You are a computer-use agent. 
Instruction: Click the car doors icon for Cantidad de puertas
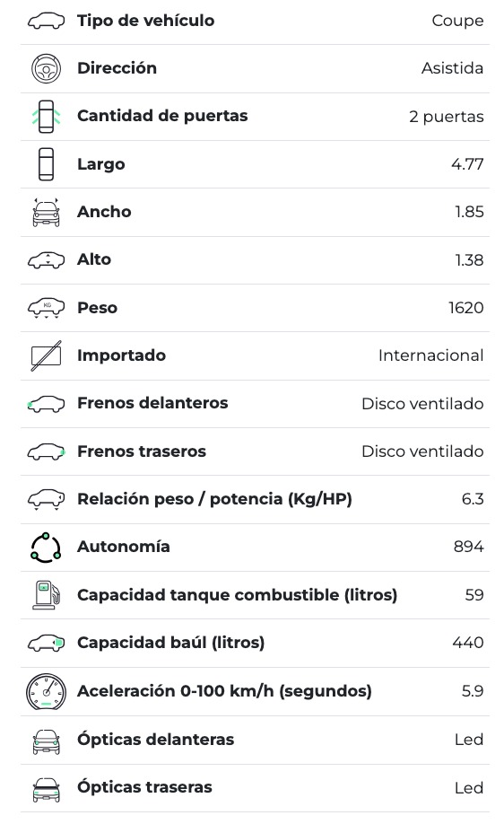pos(47,116)
